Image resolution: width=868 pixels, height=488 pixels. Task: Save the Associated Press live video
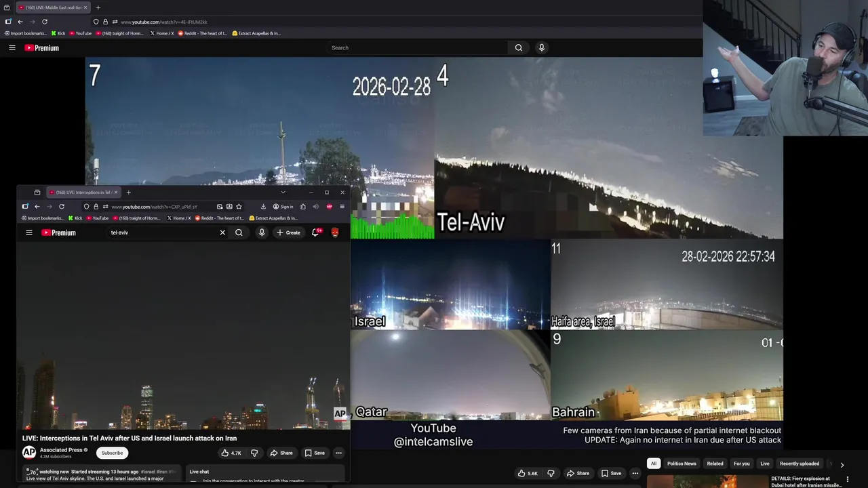click(x=315, y=453)
